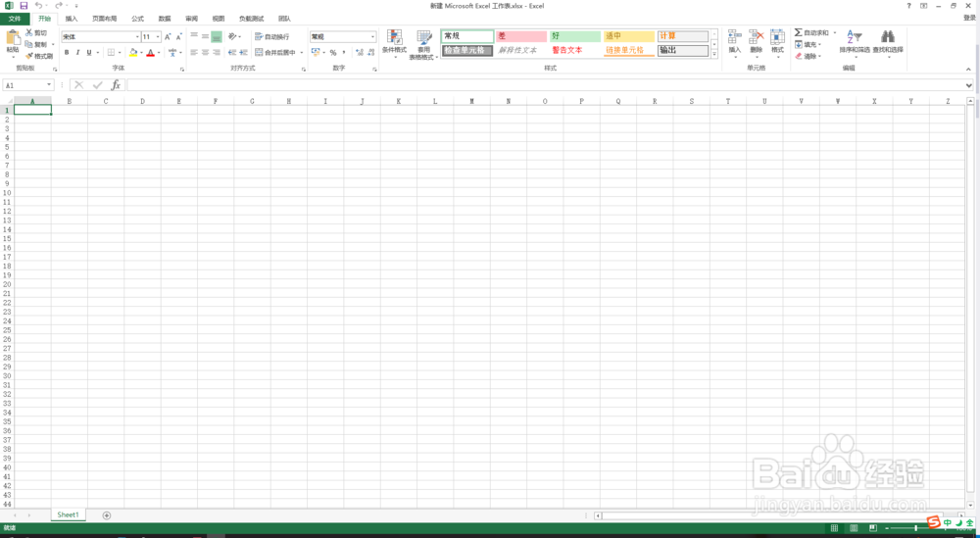Expand the cell styles gallery
The height and width of the screenshot is (538, 980).
pyautogui.click(x=714, y=55)
